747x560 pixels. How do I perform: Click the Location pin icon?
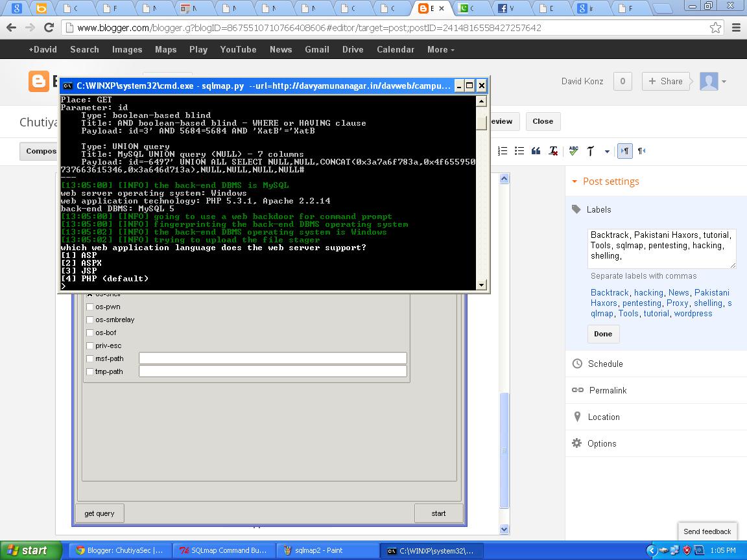click(x=577, y=417)
